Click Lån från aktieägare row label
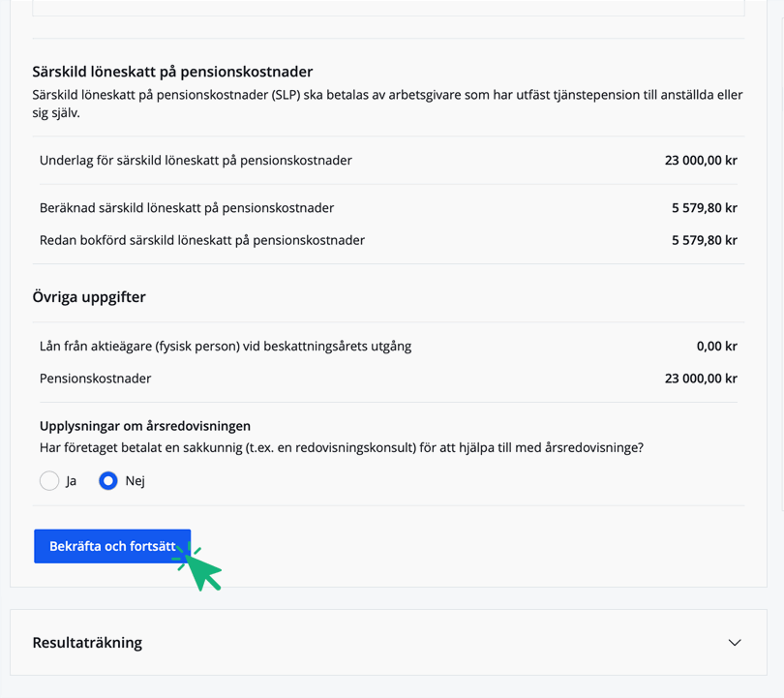The width and height of the screenshot is (784, 698). [x=226, y=346]
